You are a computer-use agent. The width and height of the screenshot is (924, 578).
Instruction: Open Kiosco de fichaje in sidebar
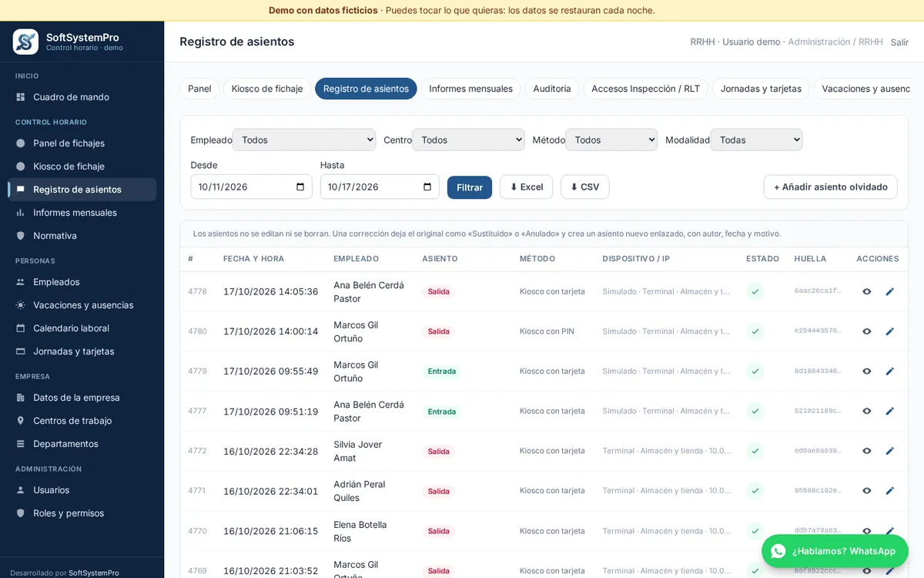coord(82,166)
